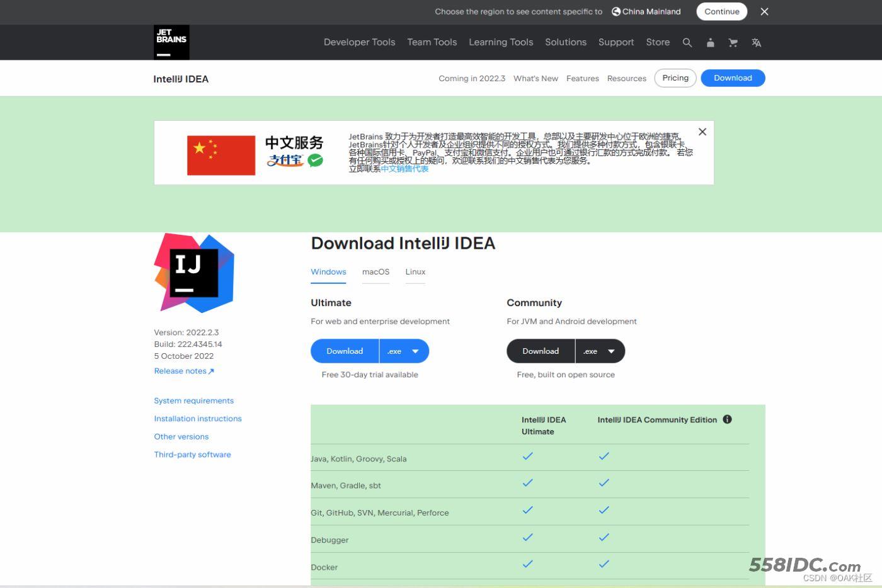Viewport: 882px width, 588px height.
Task: Click the 'Version: 2022.2.3' text
Action: [x=186, y=332]
